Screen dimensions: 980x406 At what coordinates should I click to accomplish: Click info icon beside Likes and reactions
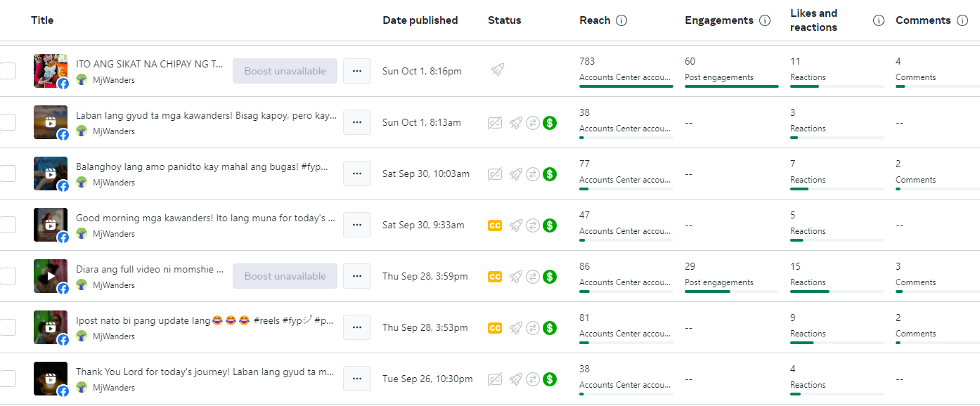[878, 20]
